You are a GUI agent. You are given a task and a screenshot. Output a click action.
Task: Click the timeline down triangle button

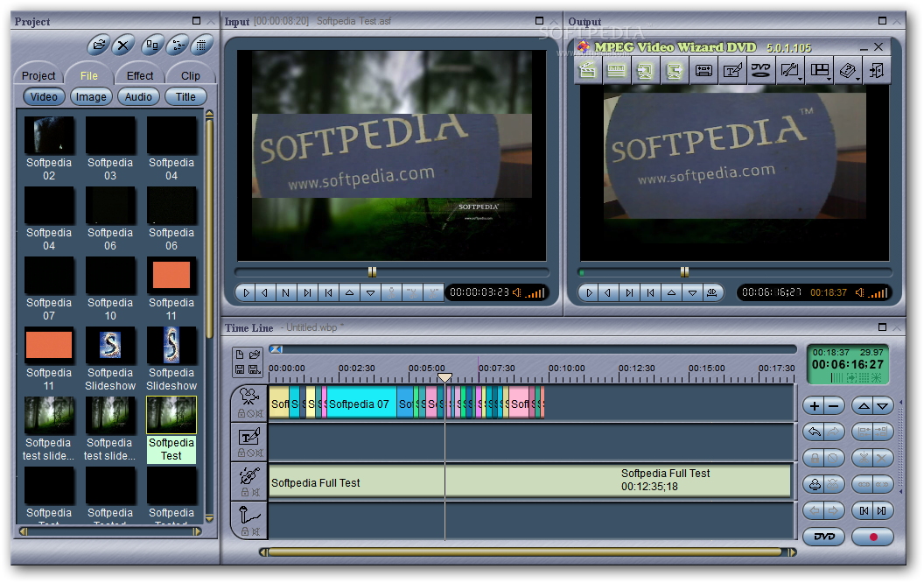(x=882, y=406)
